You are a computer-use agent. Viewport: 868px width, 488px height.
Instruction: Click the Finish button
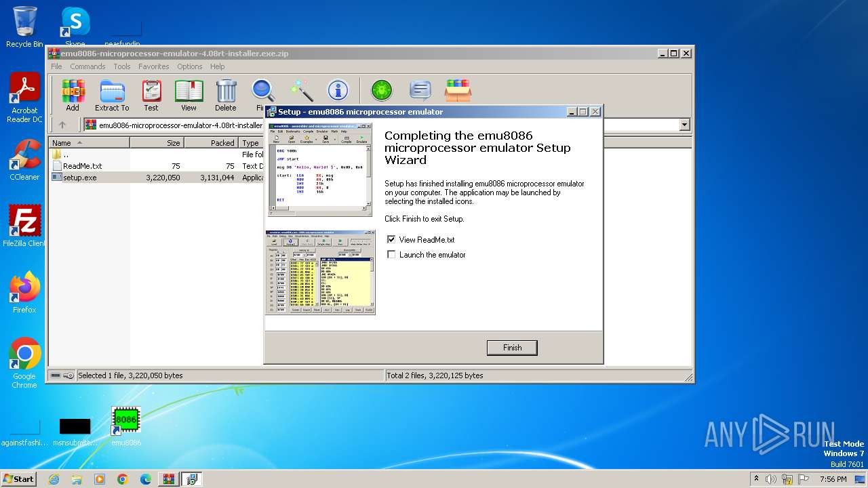click(x=512, y=348)
